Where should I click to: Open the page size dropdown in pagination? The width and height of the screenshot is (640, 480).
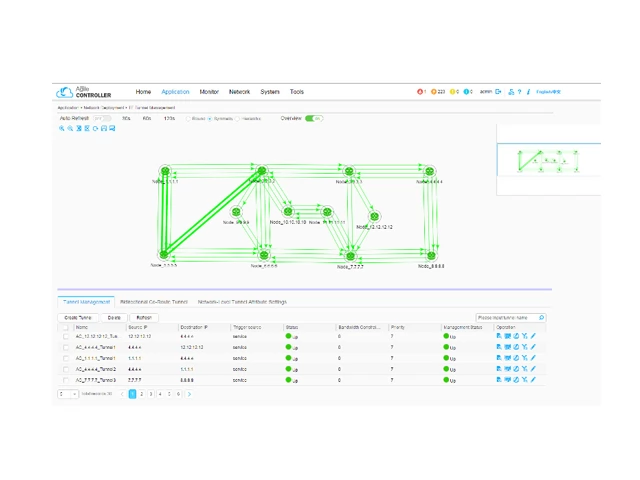click(x=67, y=394)
